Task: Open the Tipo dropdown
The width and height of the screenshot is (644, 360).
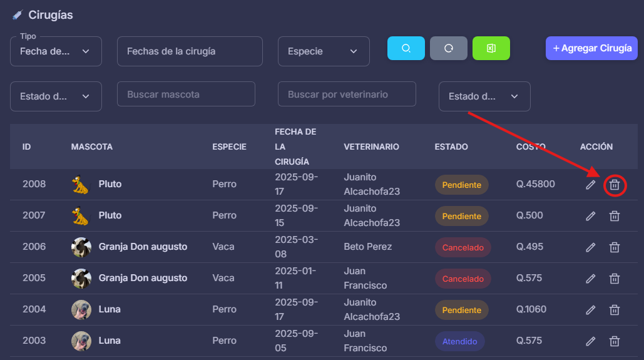Action: tap(56, 51)
